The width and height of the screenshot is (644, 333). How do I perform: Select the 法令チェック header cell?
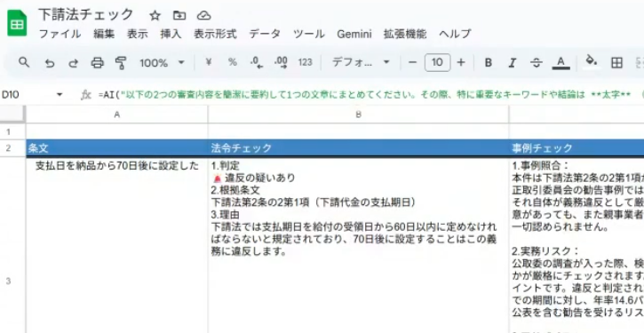(359, 148)
